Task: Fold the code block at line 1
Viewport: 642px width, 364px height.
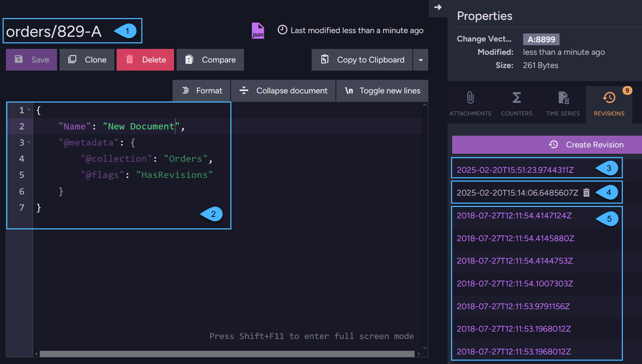Action: click(29, 110)
